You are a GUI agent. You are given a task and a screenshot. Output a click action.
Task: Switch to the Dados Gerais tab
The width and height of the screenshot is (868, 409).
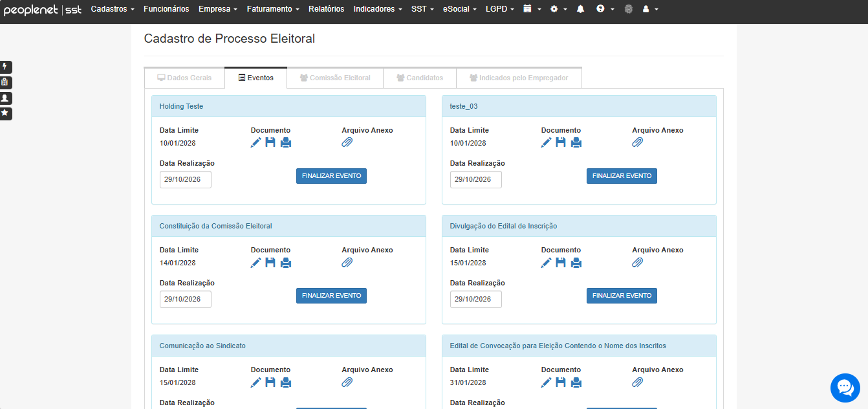[184, 78]
